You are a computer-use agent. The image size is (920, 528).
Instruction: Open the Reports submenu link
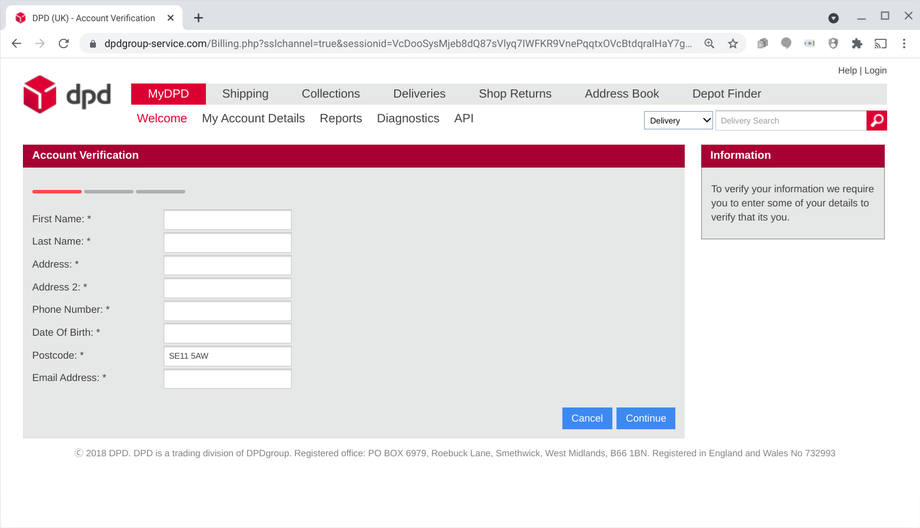[x=341, y=119]
